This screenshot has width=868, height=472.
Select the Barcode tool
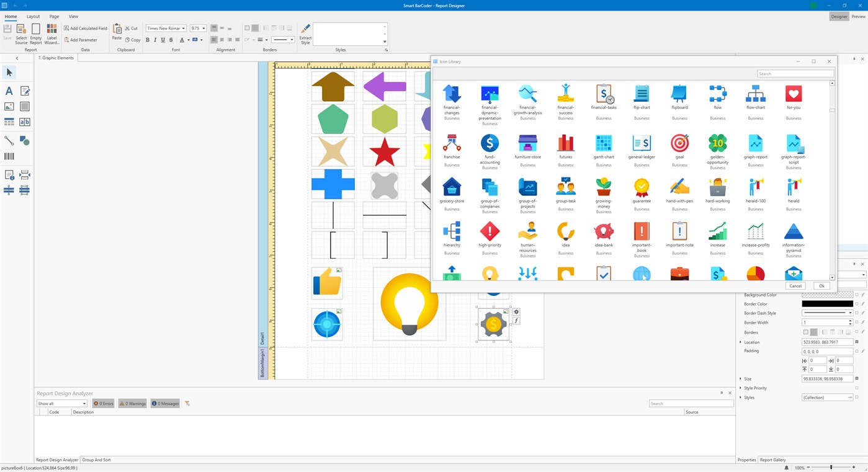click(x=9, y=156)
